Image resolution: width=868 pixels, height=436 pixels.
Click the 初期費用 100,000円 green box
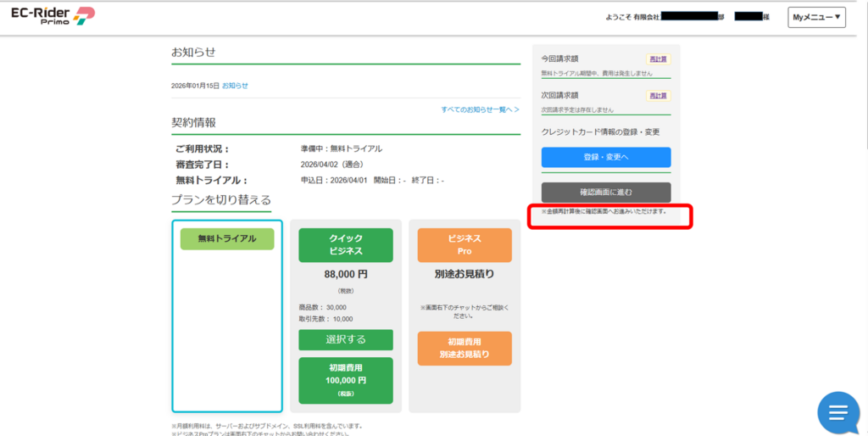[x=345, y=380]
